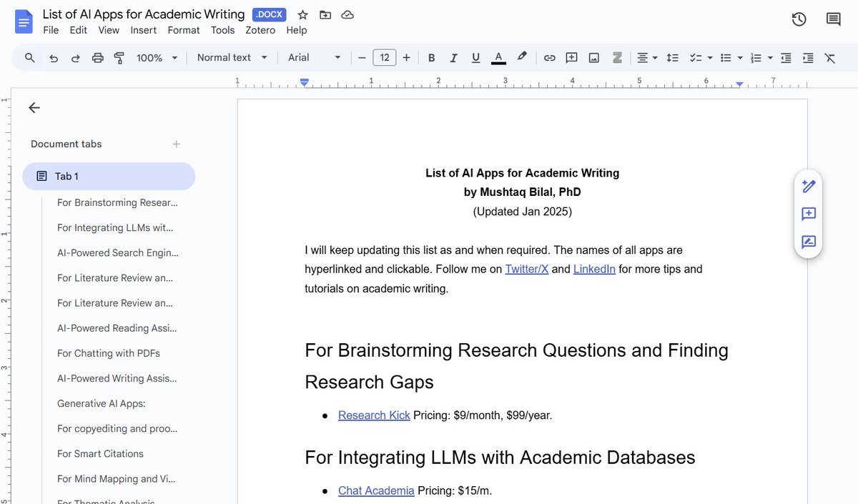Open the bulleted list options arrow
This screenshot has height=504, width=858.
[x=740, y=58]
